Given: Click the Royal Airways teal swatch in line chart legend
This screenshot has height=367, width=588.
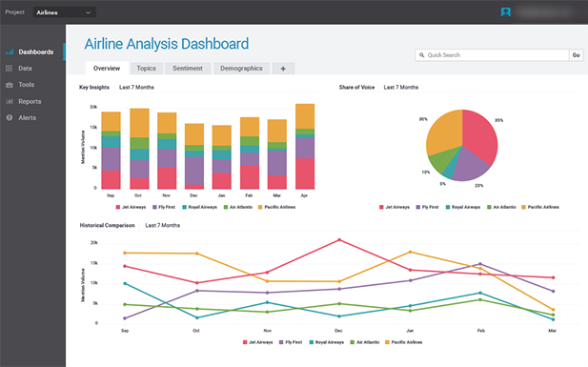Looking at the screenshot, I should pyautogui.click(x=312, y=342).
